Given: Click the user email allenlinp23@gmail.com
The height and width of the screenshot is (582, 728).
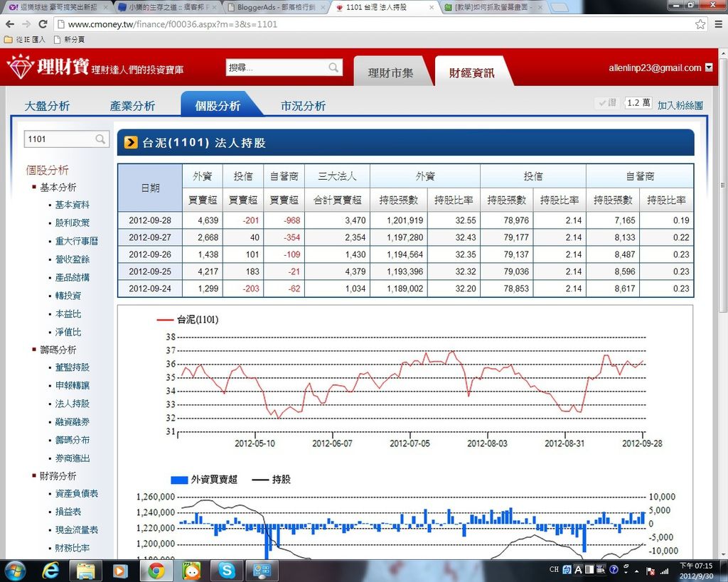Looking at the screenshot, I should coord(655,68).
